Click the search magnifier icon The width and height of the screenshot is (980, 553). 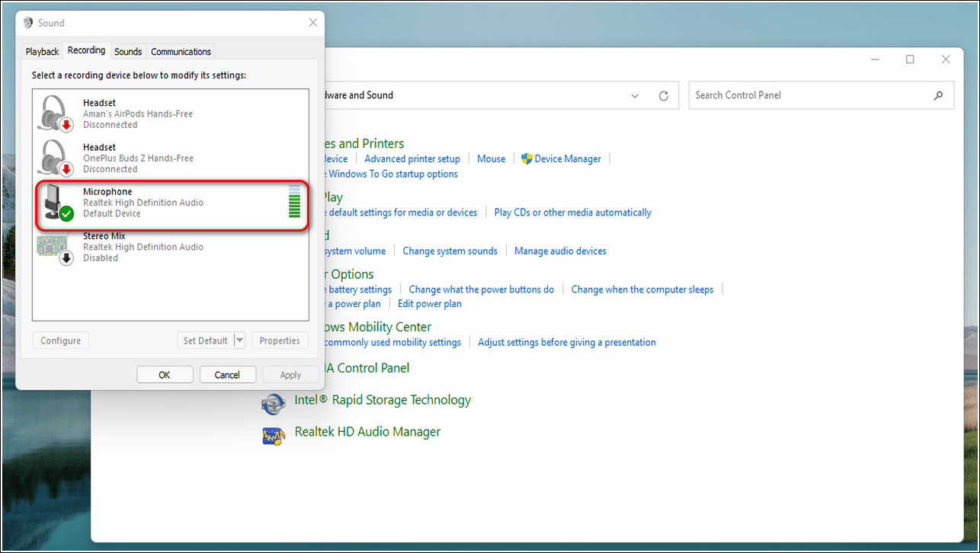[x=938, y=96]
